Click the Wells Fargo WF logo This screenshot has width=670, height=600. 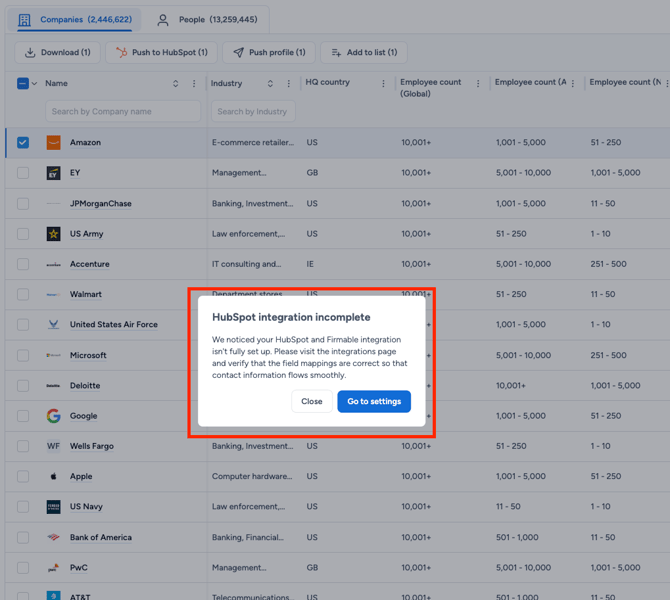(x=53, y=446)
